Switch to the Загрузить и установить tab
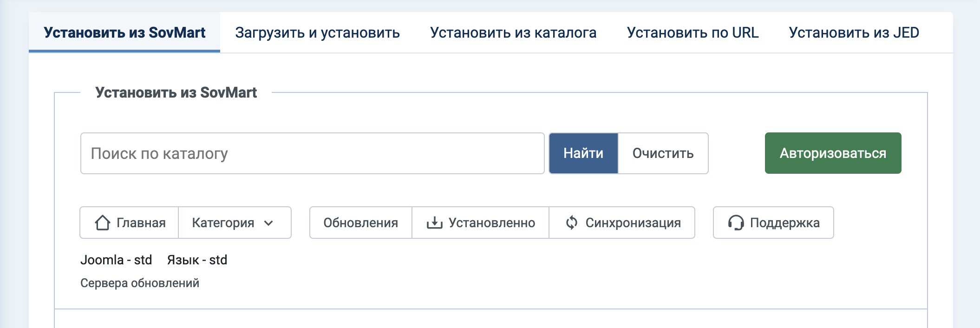The height and width of the screenshot is (328, 980). pos(317,32)
